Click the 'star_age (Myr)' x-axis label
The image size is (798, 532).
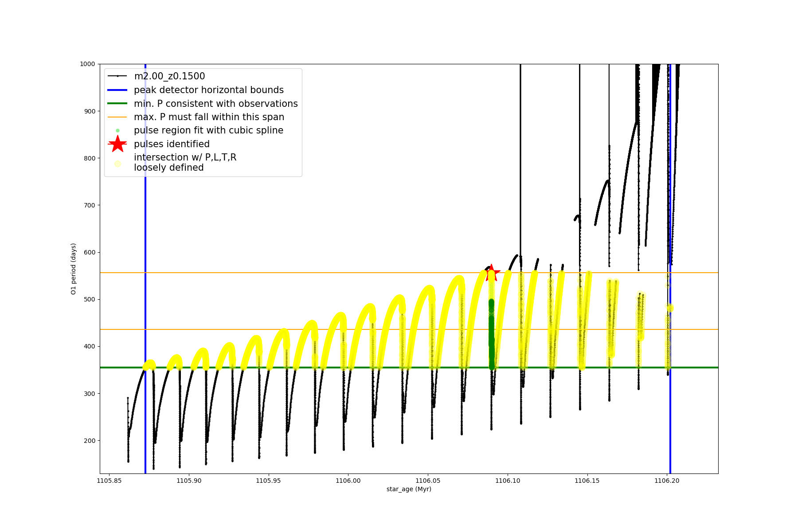(x=409, y=489)
